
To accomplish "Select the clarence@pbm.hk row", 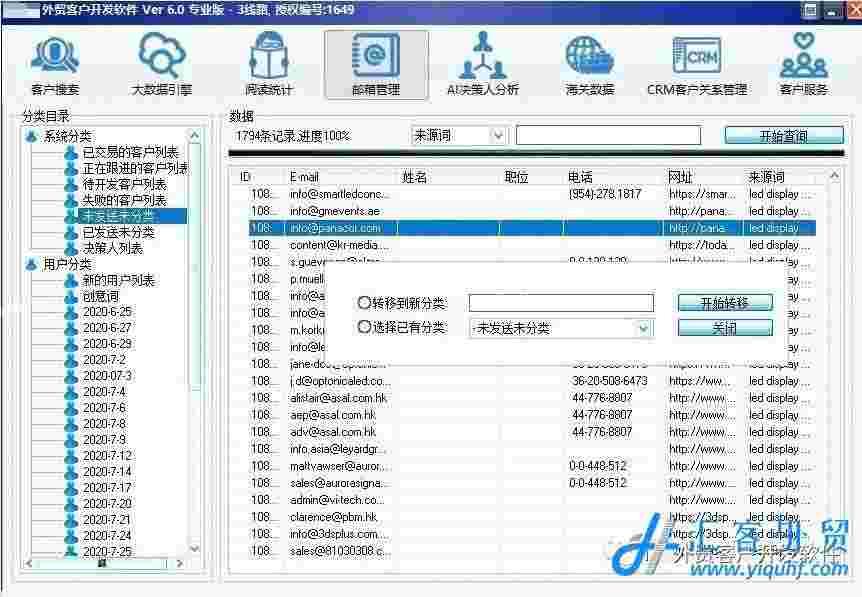I will 532,517.
